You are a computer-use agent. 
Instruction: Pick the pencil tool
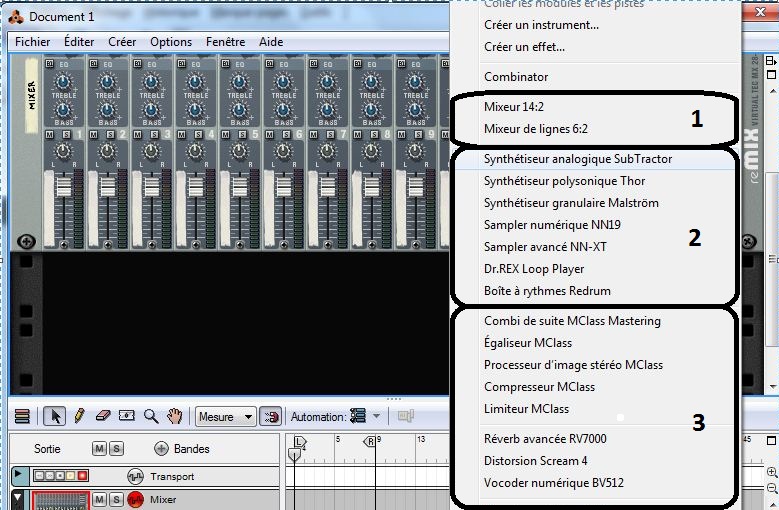pyautogui.click(x=79, y=416)
